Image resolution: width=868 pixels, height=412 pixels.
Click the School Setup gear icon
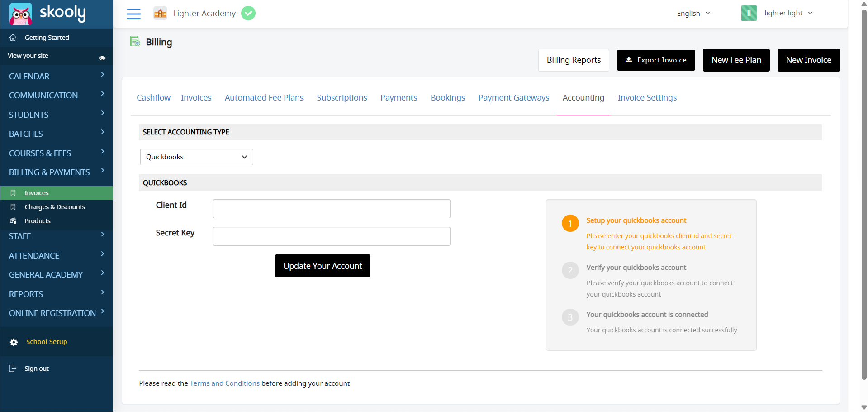point(14,342)
